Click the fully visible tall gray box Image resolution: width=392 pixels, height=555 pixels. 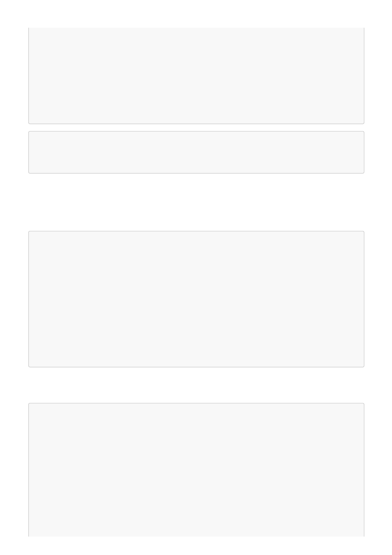196,299
